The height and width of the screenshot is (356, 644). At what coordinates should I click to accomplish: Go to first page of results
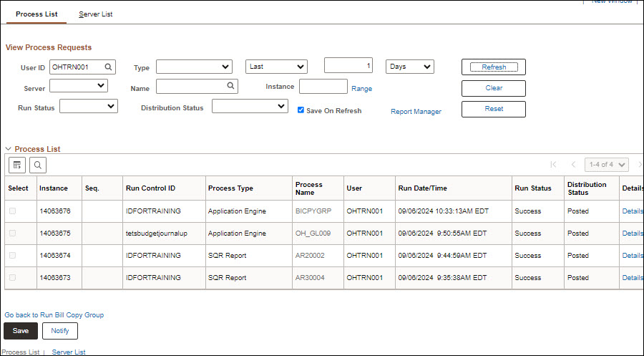tap(552, 165)
